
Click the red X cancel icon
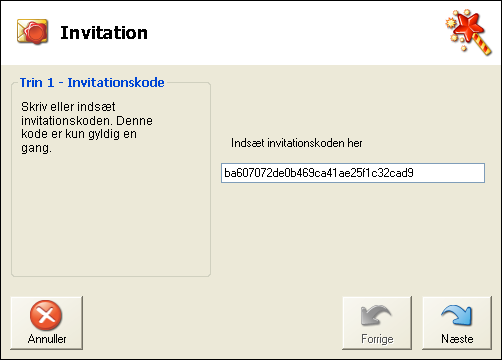(46, 315)
